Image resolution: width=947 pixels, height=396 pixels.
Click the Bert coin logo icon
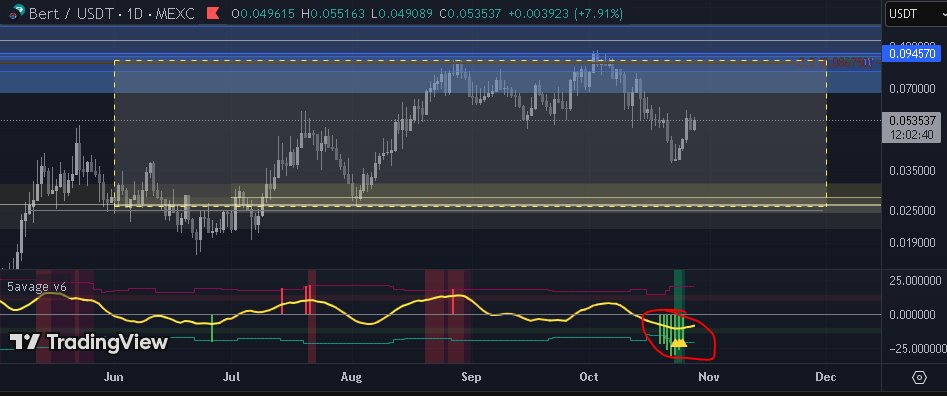[18, 12]
